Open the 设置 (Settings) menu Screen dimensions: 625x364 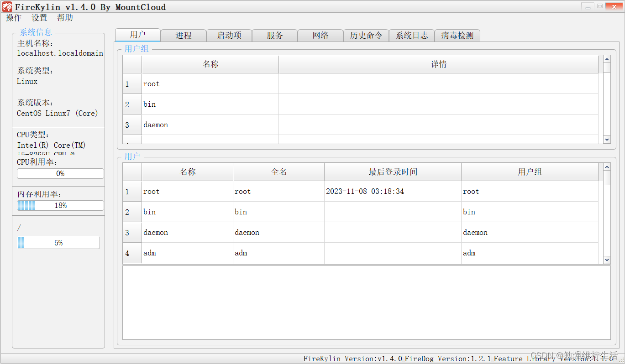click(39, 17)
